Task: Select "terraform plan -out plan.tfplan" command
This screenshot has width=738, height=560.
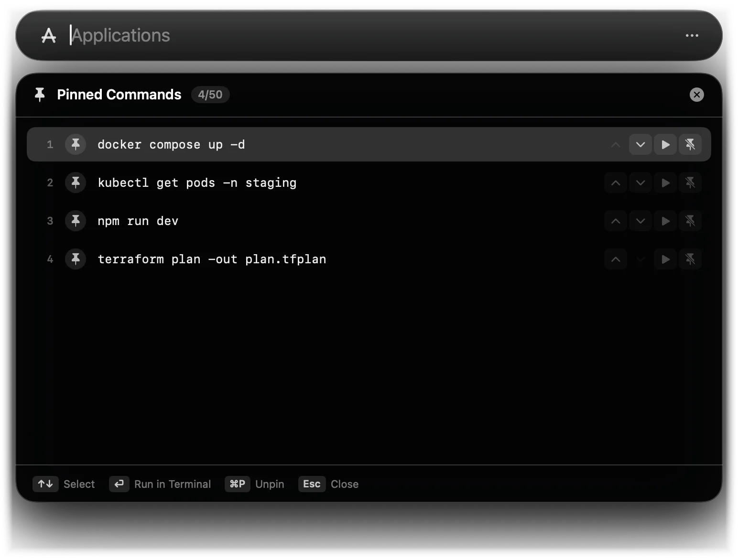Action: [212, 259]
